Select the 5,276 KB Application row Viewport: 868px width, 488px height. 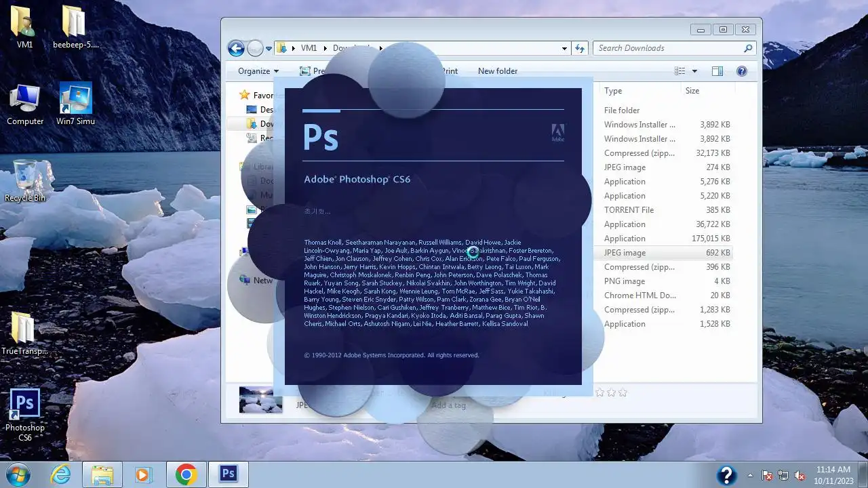(667, 182)
